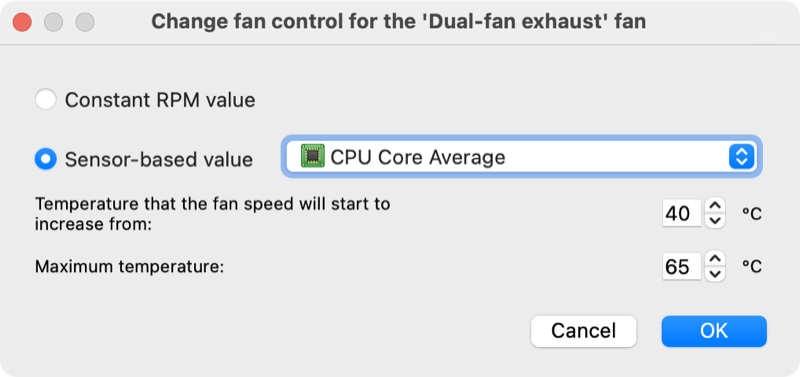Click the disabled zoom window button

pyautogui.click(x=85, y=22)
